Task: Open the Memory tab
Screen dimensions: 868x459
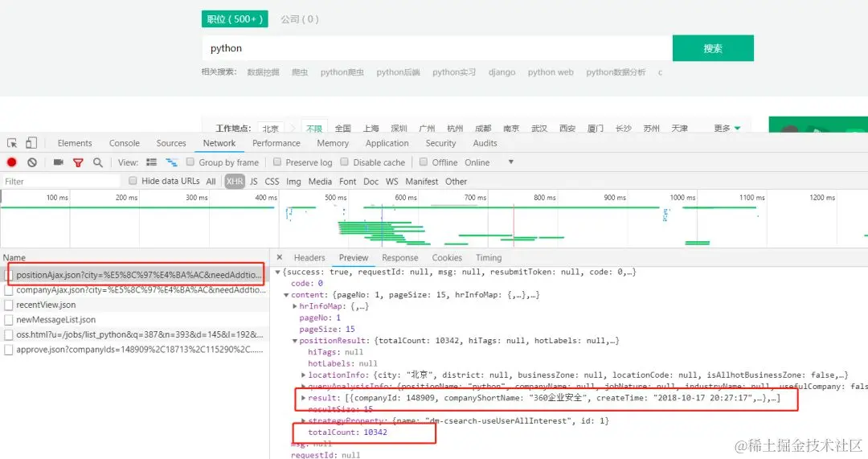Action: coord(333,143)
